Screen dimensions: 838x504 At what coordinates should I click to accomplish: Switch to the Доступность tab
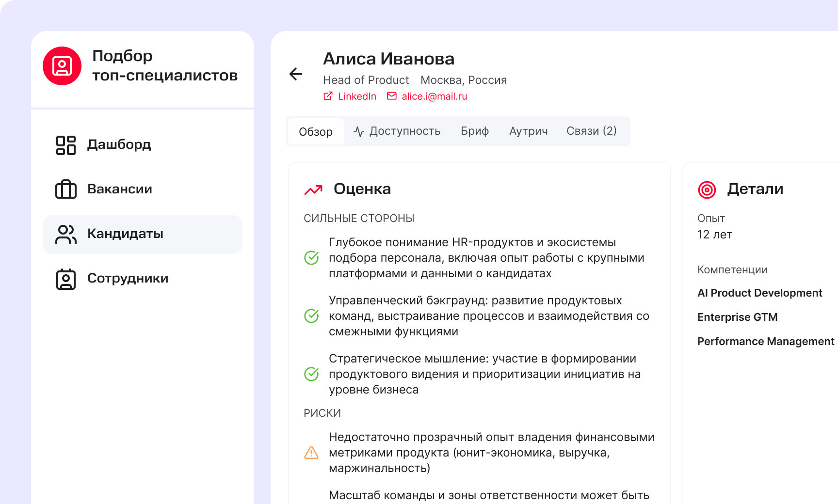click(397, 131)
